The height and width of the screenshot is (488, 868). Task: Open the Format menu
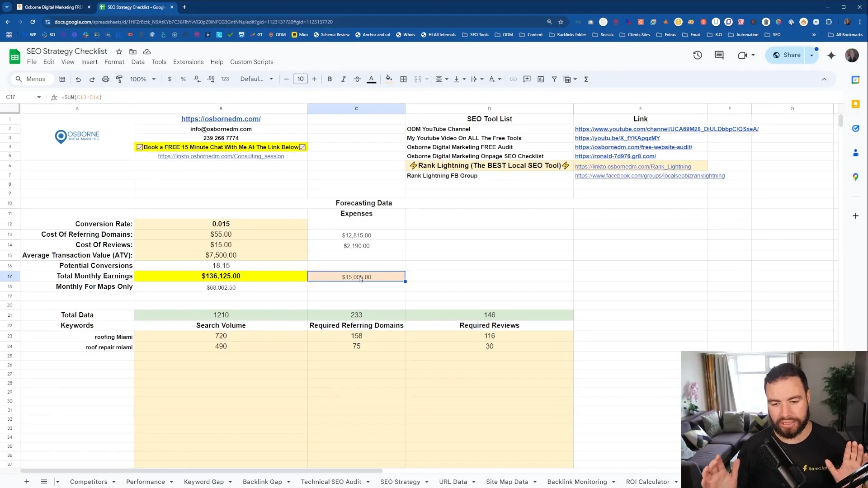pyautogui.click(x=114, y=62)
